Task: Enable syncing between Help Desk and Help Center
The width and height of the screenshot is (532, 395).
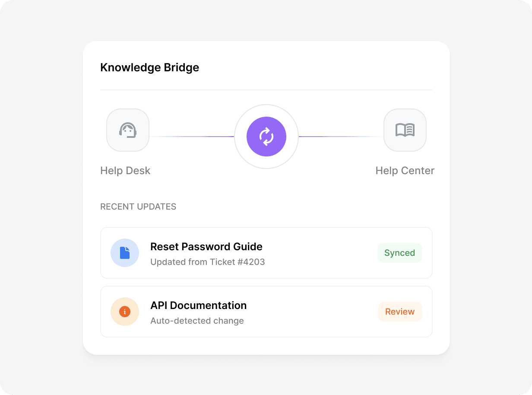Action: click(x=266, y=137)
